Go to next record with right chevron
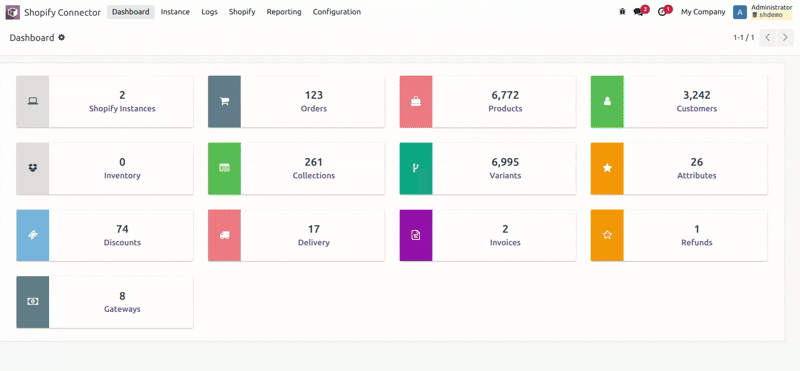 tap(785, 38)
